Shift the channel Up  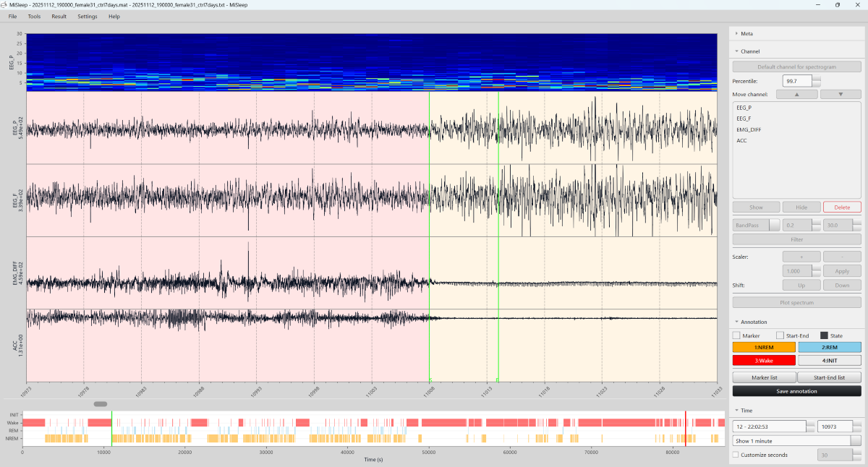[801, 286]
